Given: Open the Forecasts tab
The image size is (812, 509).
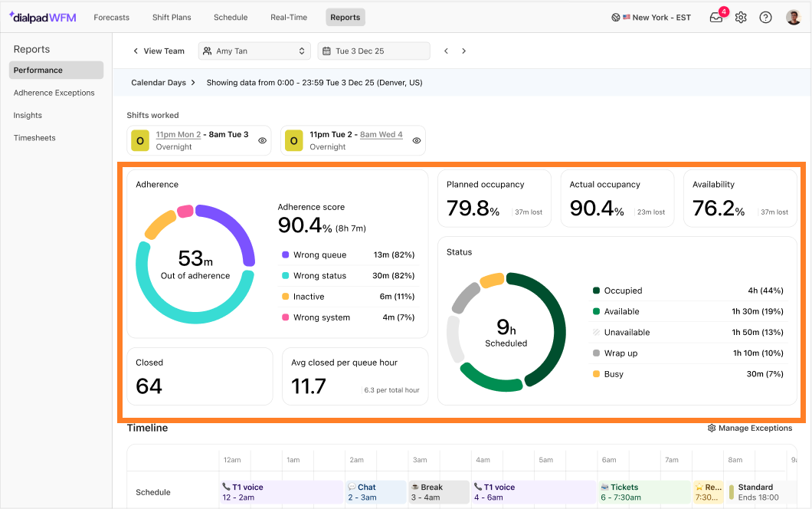Looking at the screenshot, I should [x=111, y=17].
